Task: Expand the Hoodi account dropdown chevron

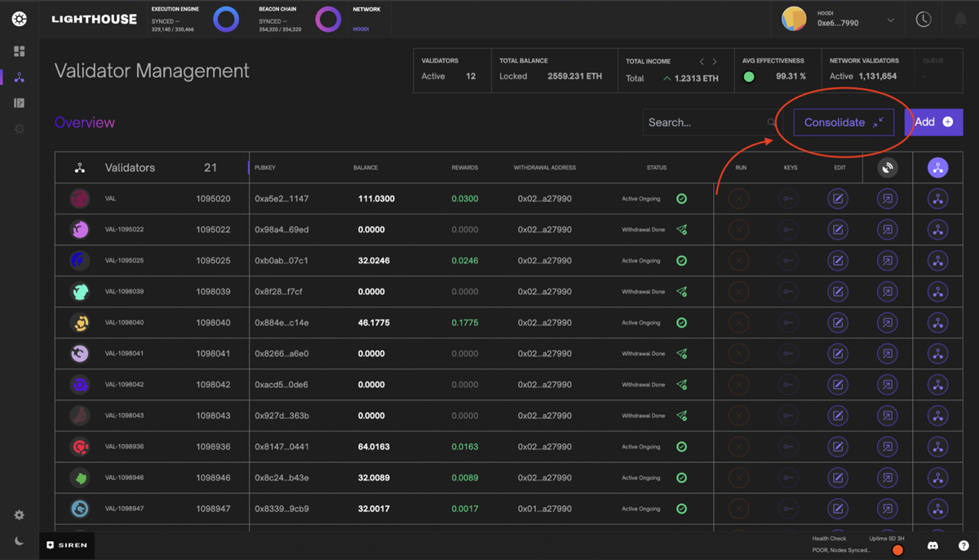Action: pyautogui.click(x=890, y=20)
